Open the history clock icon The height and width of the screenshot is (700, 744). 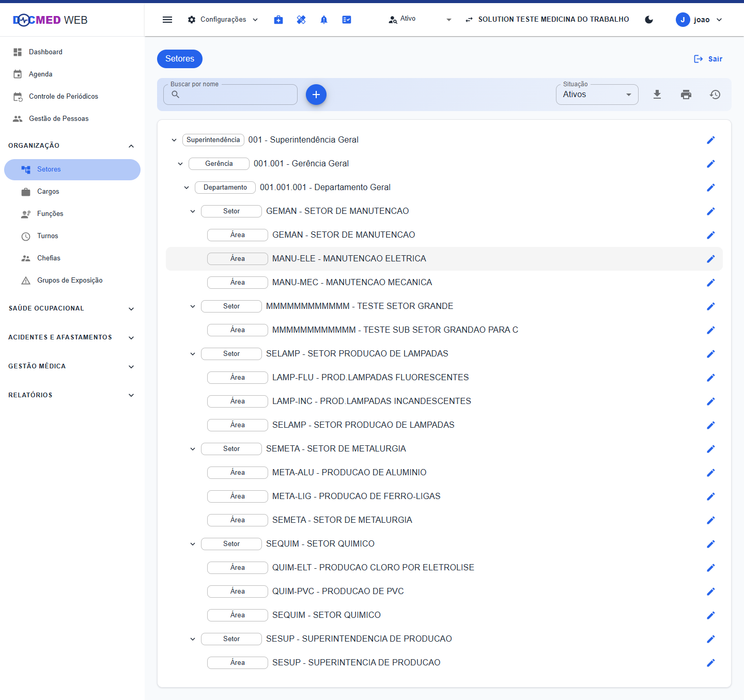click(715, 95)
